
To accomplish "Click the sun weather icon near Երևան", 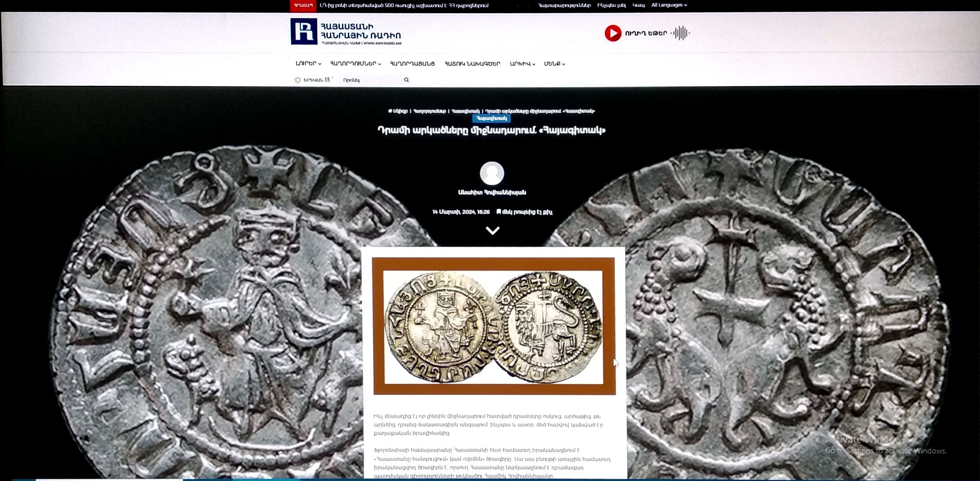I will click(297, 80).
